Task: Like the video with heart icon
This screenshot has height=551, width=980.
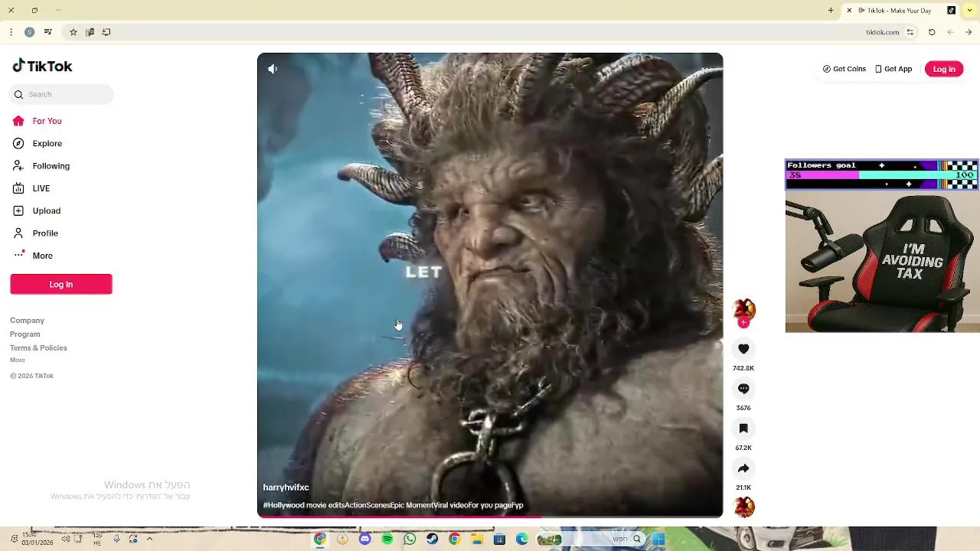Action: point(743,349)
